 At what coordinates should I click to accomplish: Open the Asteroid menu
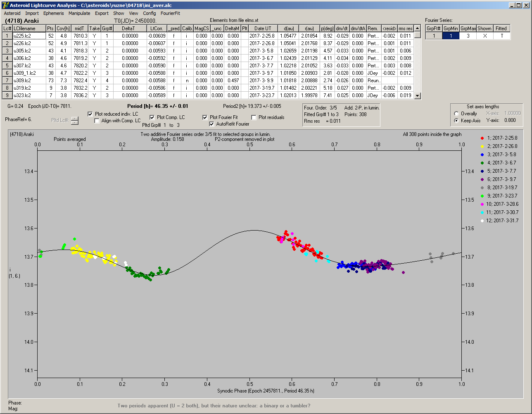point(12,13)
